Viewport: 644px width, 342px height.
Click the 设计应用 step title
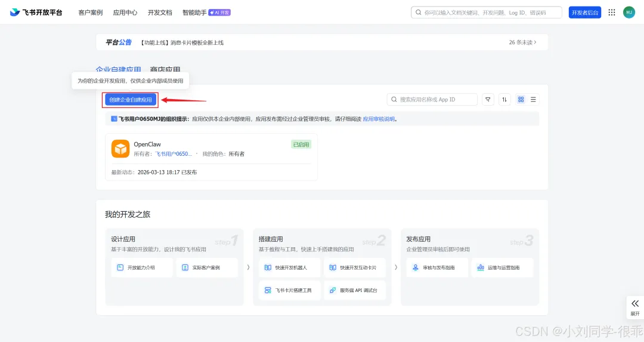(x=123, y=239)
